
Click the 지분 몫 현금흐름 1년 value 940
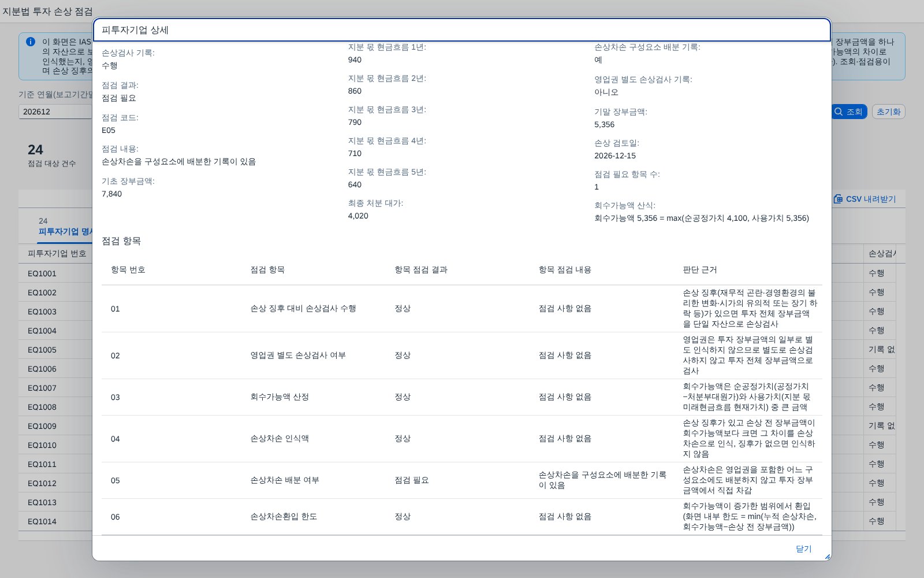click(x=355, y=60)
